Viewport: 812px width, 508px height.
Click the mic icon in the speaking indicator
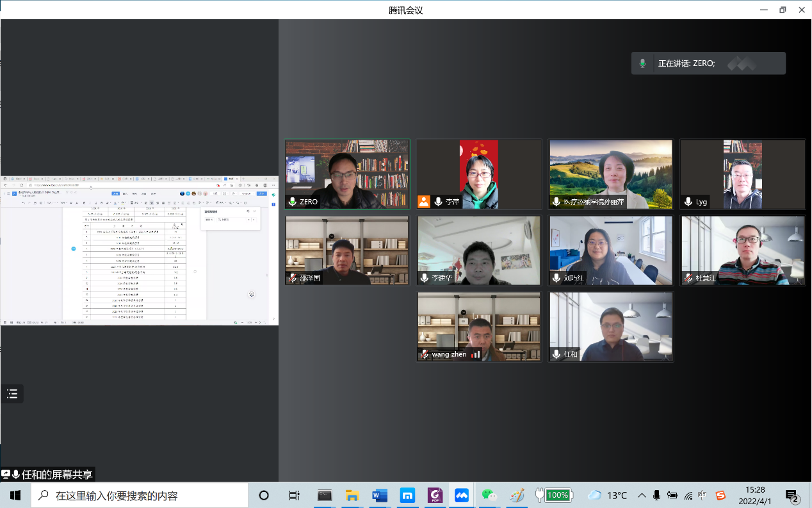point(642,63)
